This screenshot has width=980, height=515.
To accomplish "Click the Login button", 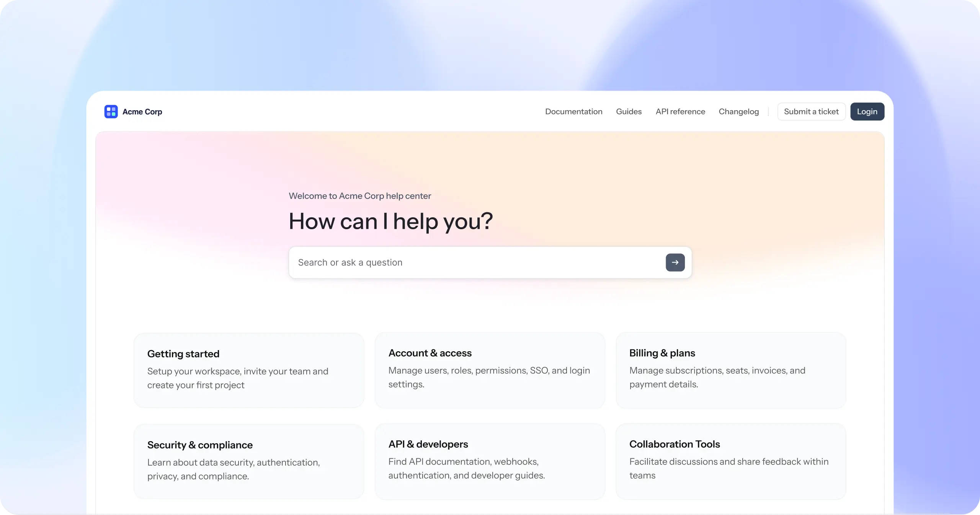I will 867,112.
